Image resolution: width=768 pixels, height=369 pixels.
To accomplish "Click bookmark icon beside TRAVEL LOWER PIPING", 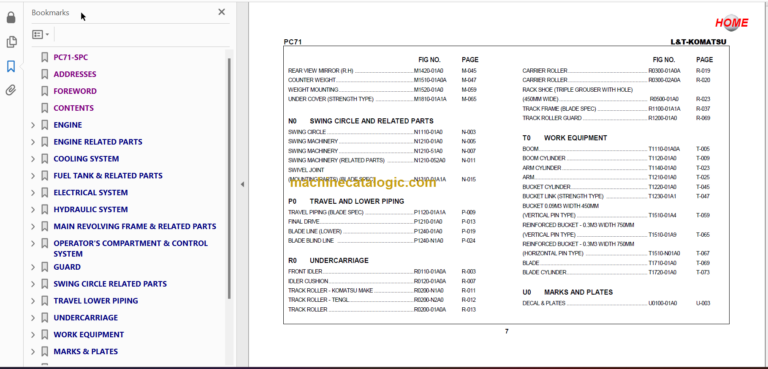I will [45, 301].
